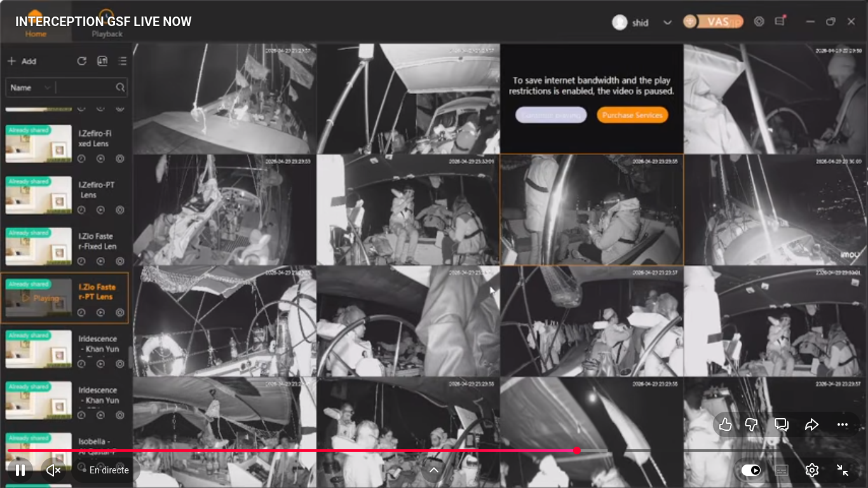Click the red video progress handle

[576, 451]
